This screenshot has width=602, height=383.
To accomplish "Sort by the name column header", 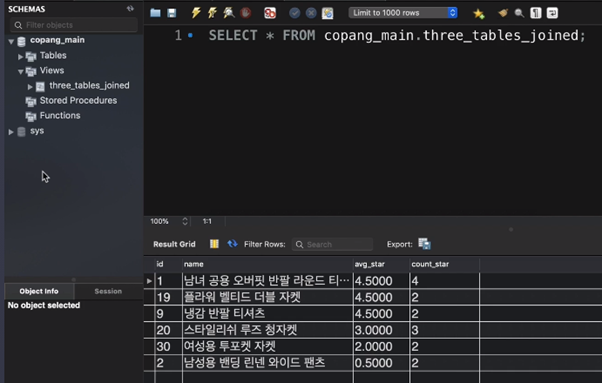I will (x=268, y=264).
